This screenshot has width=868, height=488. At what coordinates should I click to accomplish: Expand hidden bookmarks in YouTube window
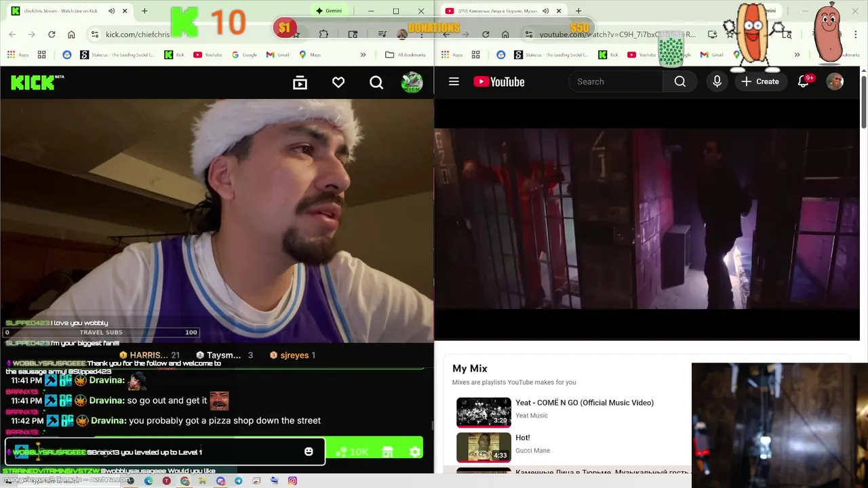[x=797, y=55]
